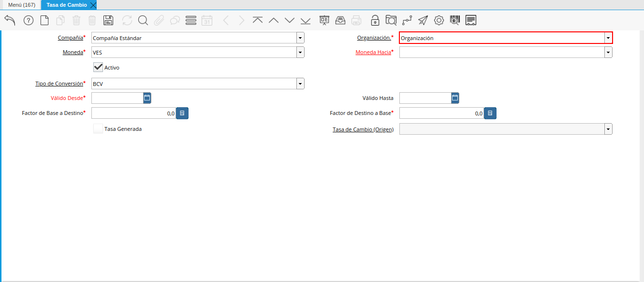The height and width of the screenshot is (282, 644).
Task: Click the last toolbar screen document icon
Action: click(x=471, y=20)
